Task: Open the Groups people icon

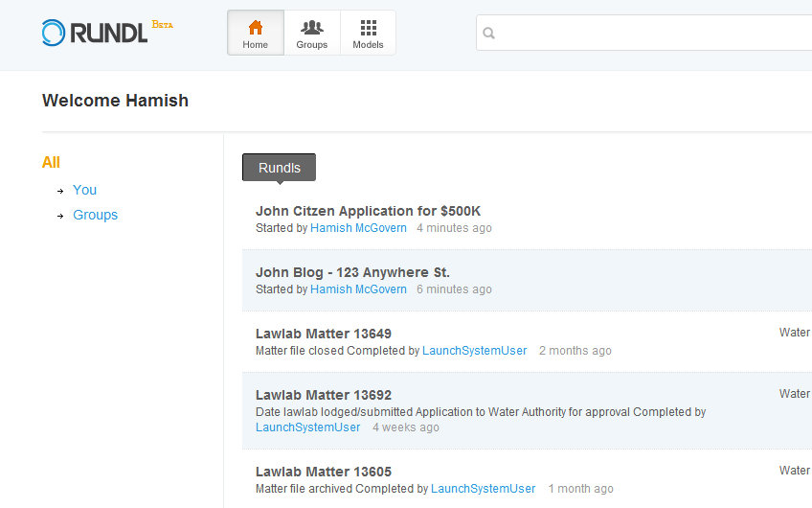Action: [311, 28]
